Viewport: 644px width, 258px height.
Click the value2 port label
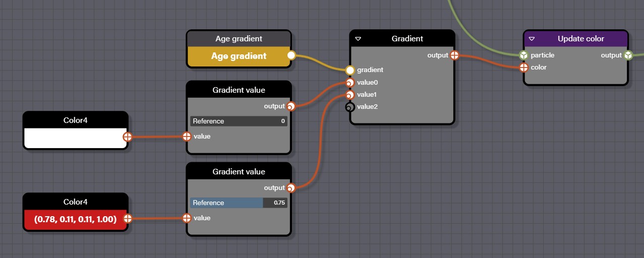point(367,106)
